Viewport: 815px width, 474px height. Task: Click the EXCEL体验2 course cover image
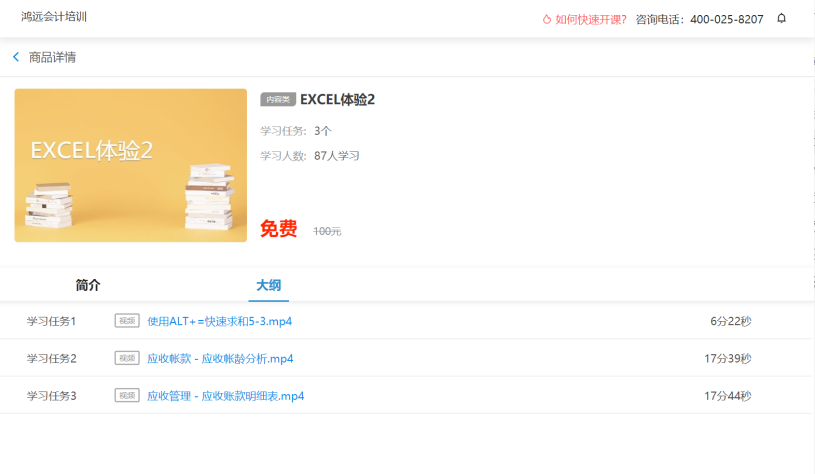tap(130, 165)
